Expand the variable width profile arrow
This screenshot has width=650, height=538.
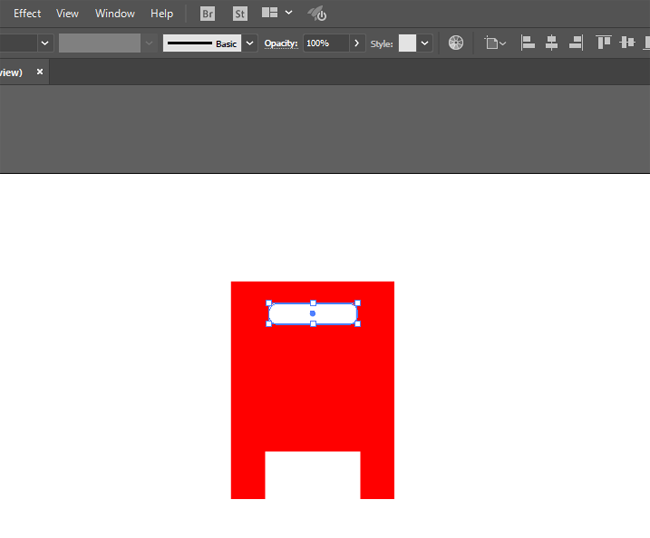[149, 43]
